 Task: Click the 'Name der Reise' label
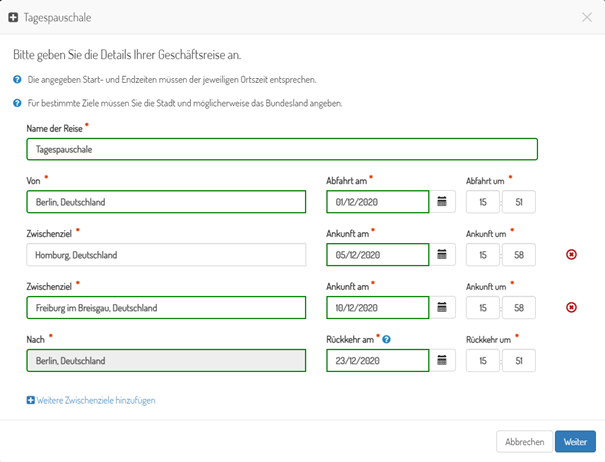click(x=54, y=129)
